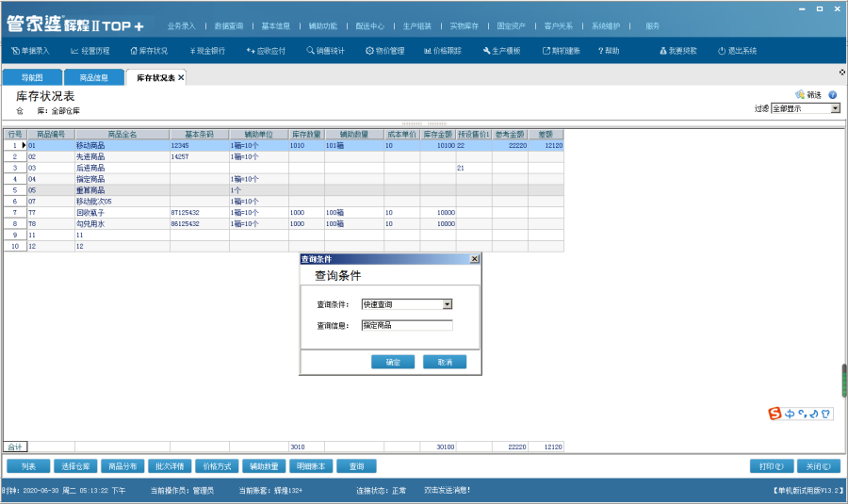Click the 查询信息 text input field

tap(407, 325)
